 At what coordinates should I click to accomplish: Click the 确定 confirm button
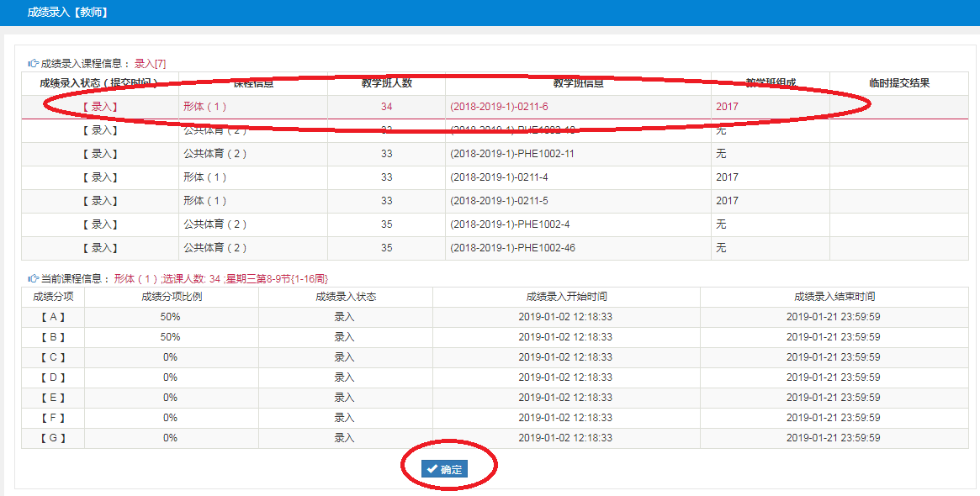(x=444, y=469)
